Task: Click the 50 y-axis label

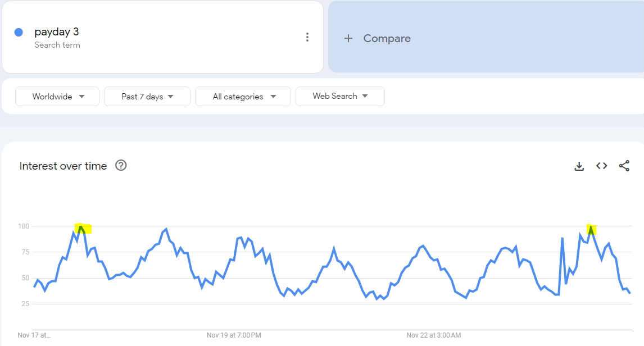Action: (x=25, y=278)
